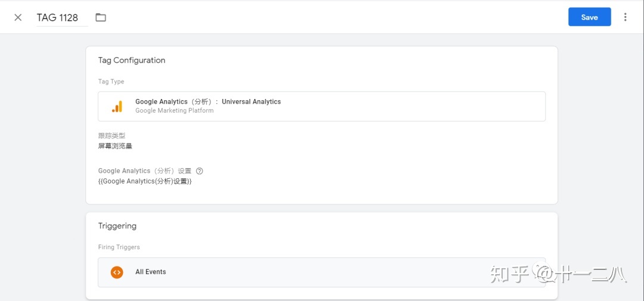Click the Google Marketing Platform subtitle

point(174,110)
